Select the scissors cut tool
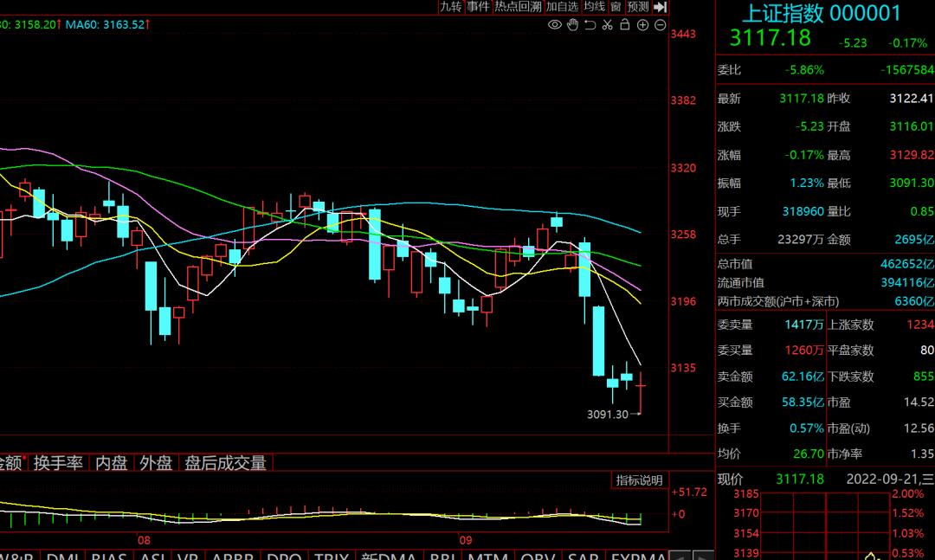The image size is (935, 560). pyautogui.click(x=607, y=25)
